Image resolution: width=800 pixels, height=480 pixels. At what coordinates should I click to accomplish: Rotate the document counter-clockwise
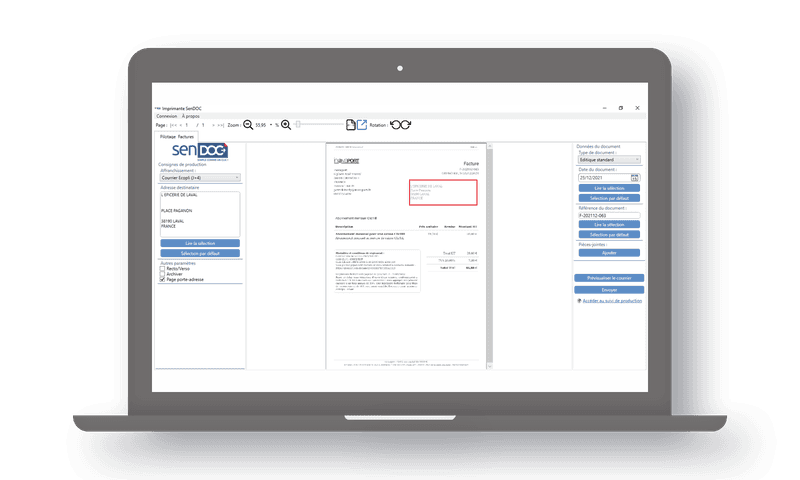pyautogui.click(x=395, y=125)
